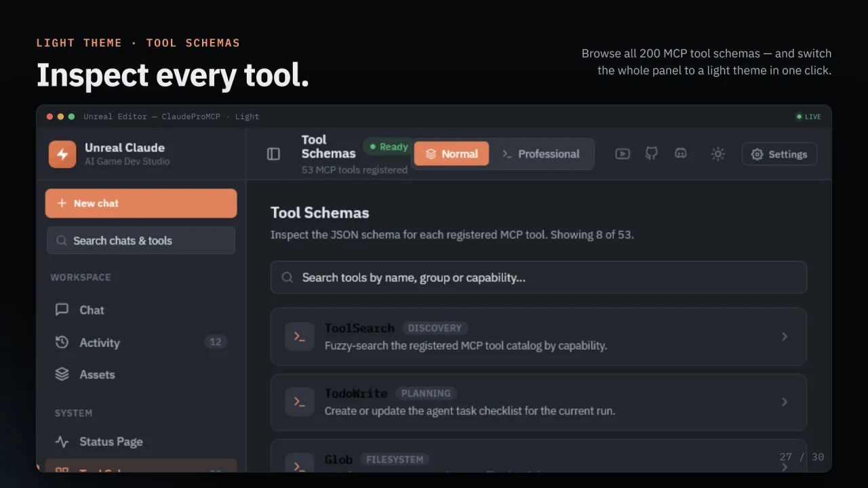868x488 pixels.
Task: Click the DISCOVERY tag on ToolSearch
Action: tap(435, 328)
